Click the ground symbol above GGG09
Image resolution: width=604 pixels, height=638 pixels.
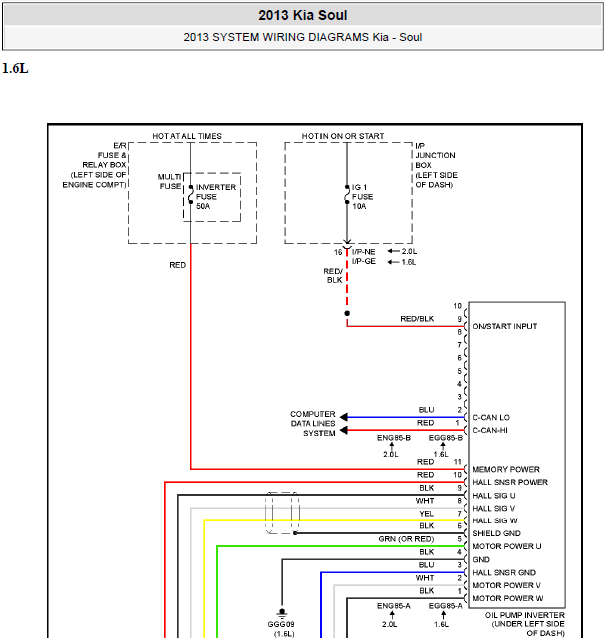point(282,613)
